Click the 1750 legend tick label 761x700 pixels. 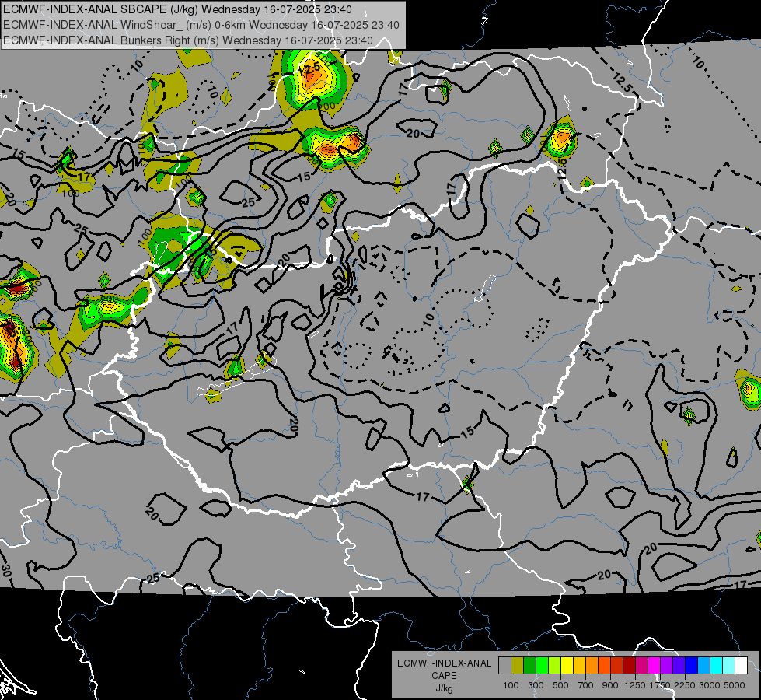click(x=660, y=685)
